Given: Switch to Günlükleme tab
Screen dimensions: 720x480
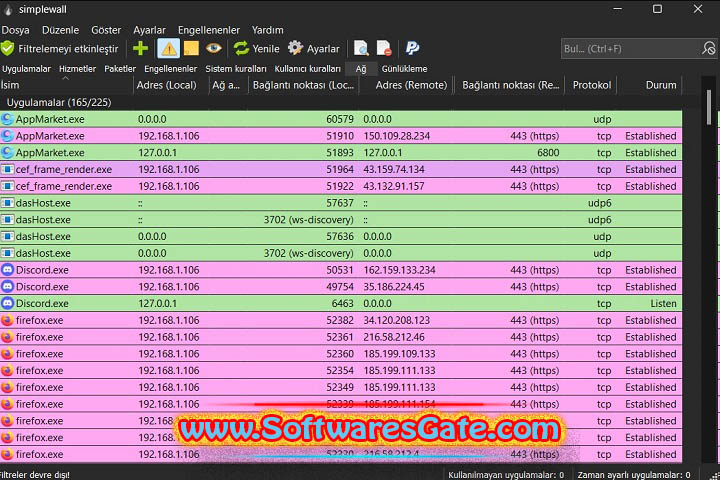Looking at the screenshot, I should [404, 69].
